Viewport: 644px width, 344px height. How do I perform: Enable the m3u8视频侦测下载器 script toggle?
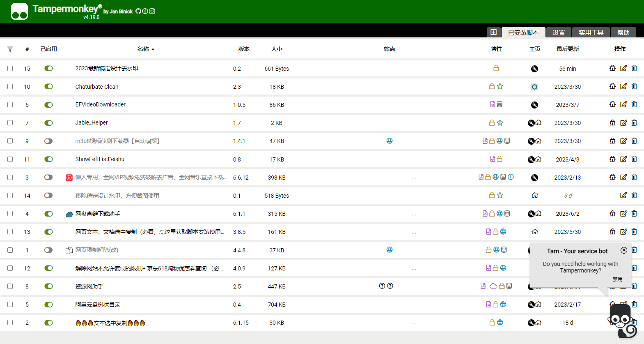48,141
